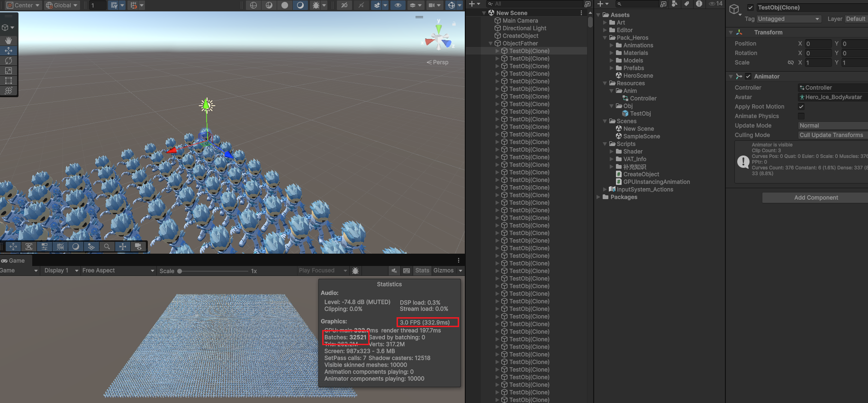Select the Hand view tool
Image resolution: width=868 pixels, height=403 pixels.
click(x=9, y=41)
